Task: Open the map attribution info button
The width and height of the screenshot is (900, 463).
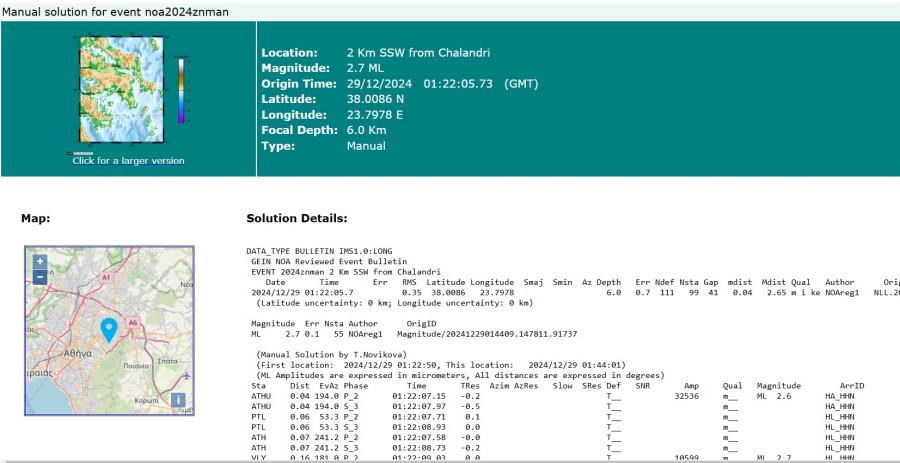Action: pos(178,400)
